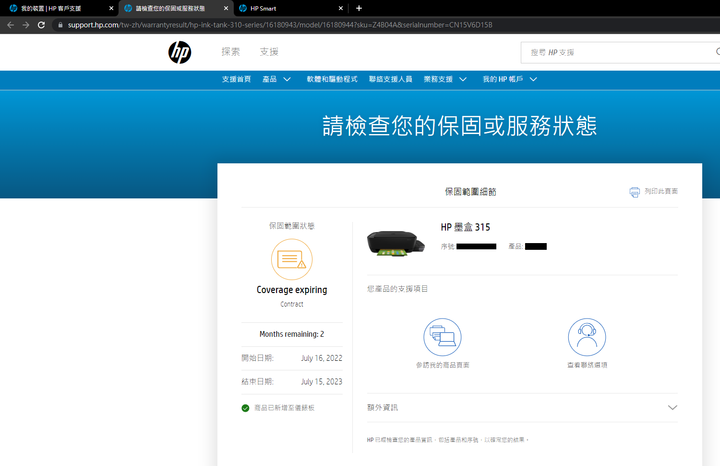This screenshot has height=466, width=720.
Task: Switch to the 我的裝置 HP 客戶支援 tab
Action: pyautogui.click(x=60, y=8)
